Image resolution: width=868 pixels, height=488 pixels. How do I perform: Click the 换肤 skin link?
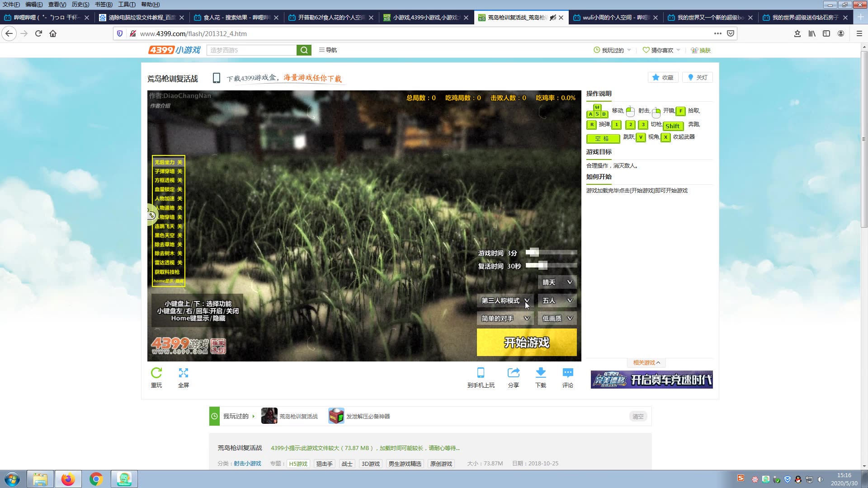point(701,50)
